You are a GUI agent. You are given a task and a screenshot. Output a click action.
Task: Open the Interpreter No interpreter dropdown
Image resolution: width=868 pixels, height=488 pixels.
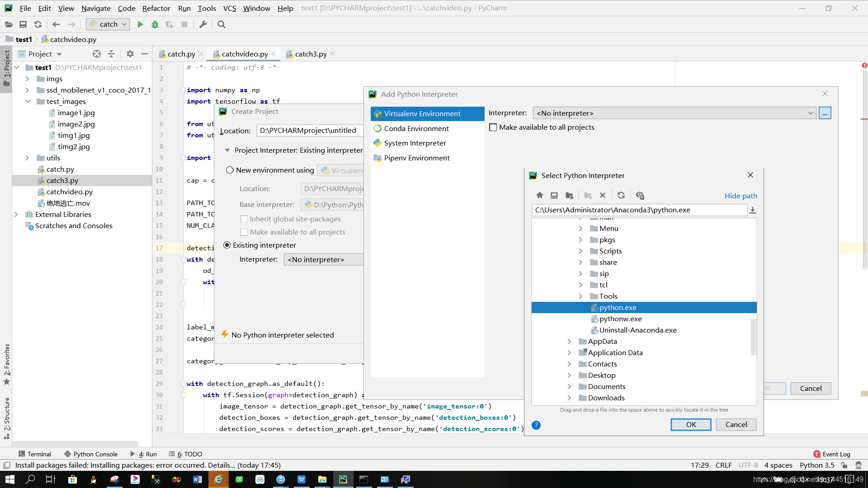pyautogui.click(x=675, y=113)
